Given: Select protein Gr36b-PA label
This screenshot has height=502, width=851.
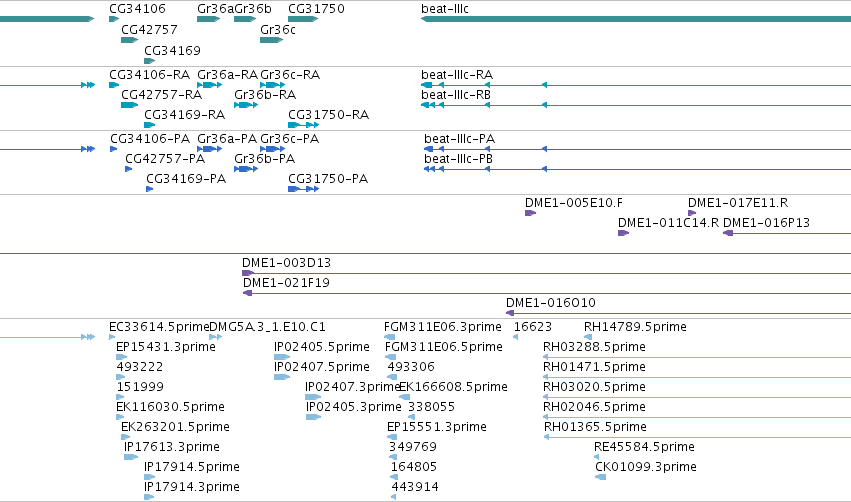Looking at the screenshot, I should pyautogui.click(x=265, y=158).
